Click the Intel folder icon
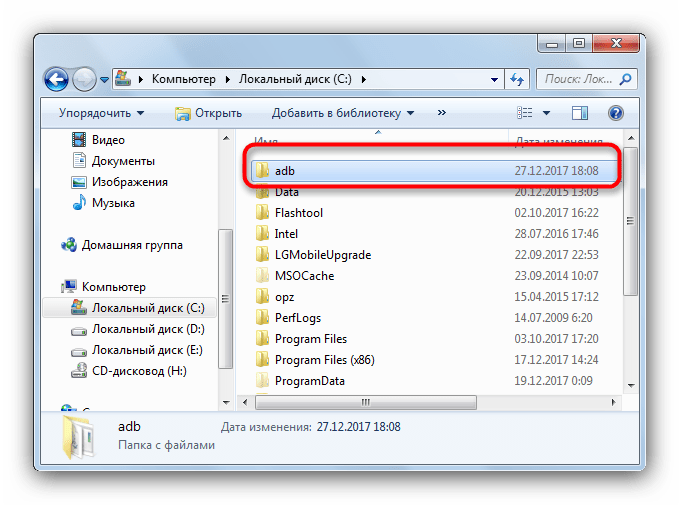 tap(262, 234)
